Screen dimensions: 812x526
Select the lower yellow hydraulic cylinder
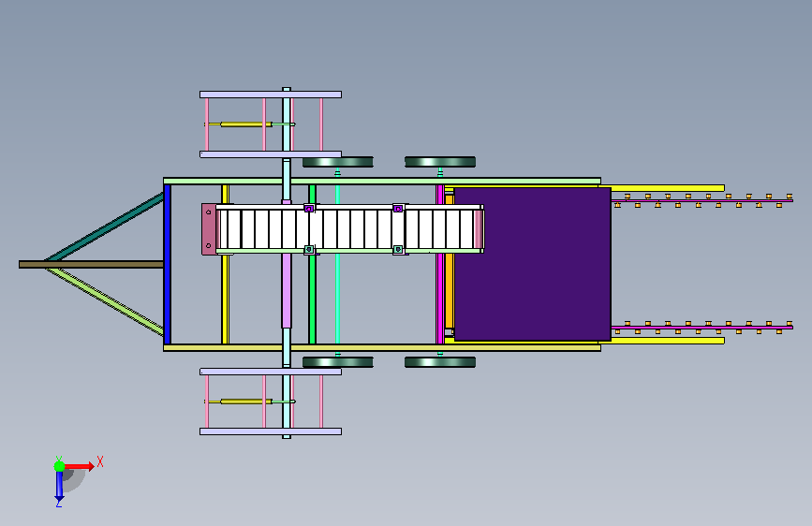tap(246, 402)
